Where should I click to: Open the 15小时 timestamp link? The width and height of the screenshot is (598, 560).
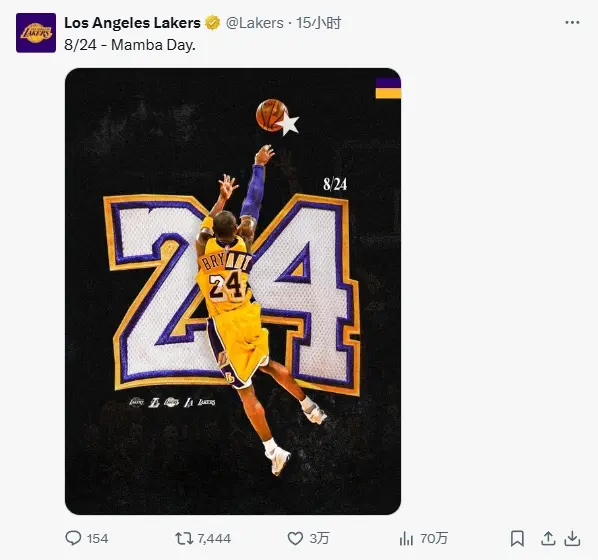coord(319,23)
